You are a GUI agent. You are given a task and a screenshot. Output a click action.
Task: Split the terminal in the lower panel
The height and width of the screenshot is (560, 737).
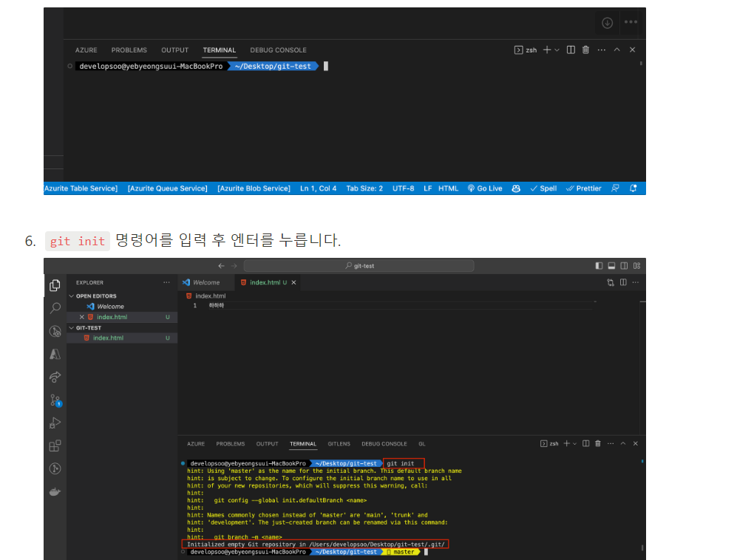tap(585, 443)
